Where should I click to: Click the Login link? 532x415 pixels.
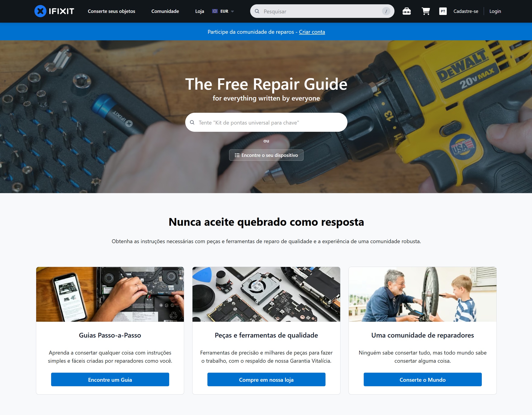tap(495, 11)
